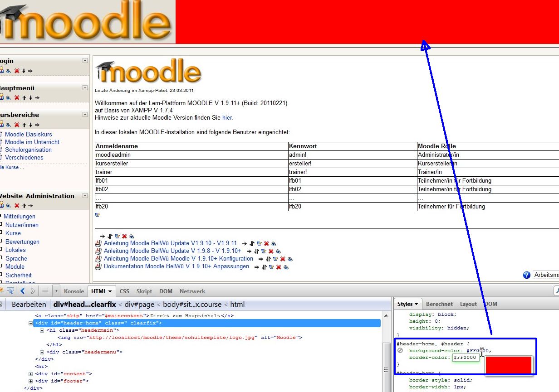Switch to Berechnet side panel tab
Screen dimensions: 559x392
coord(439,304)
